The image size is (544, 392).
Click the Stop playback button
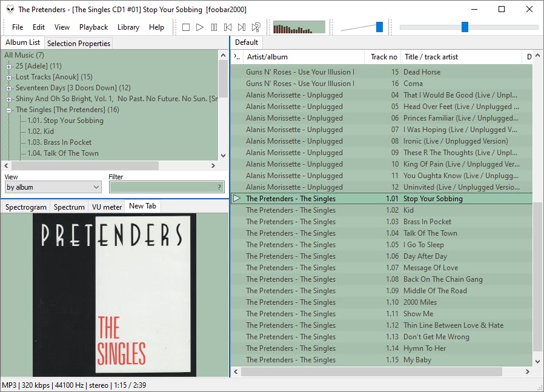pyautogui.click(x=186, y=27)
